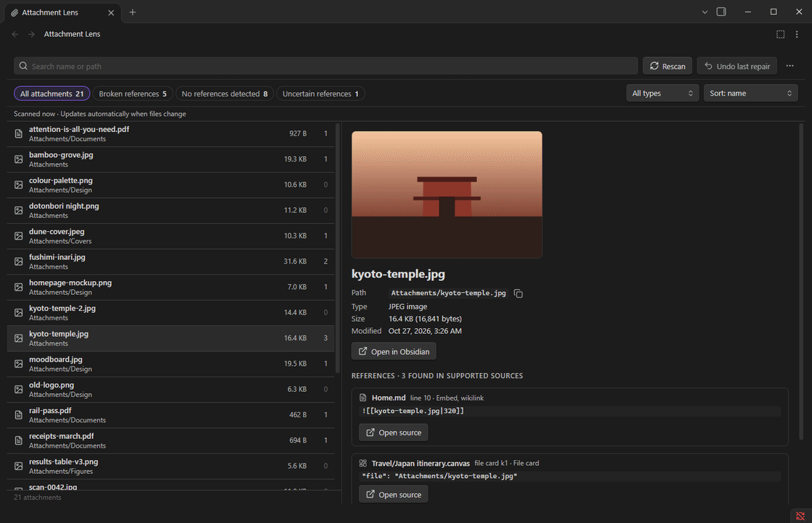The height and width of the screenshot is (523, 812).
Task: Click the "file": "Attachments/kyoto-temple.jpg" snippet
Action: pos(439,476)
